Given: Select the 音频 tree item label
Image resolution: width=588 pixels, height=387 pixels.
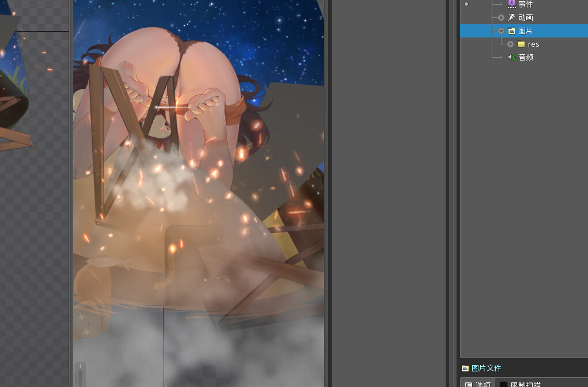Looking at the screenshot, I should [526, 57].
